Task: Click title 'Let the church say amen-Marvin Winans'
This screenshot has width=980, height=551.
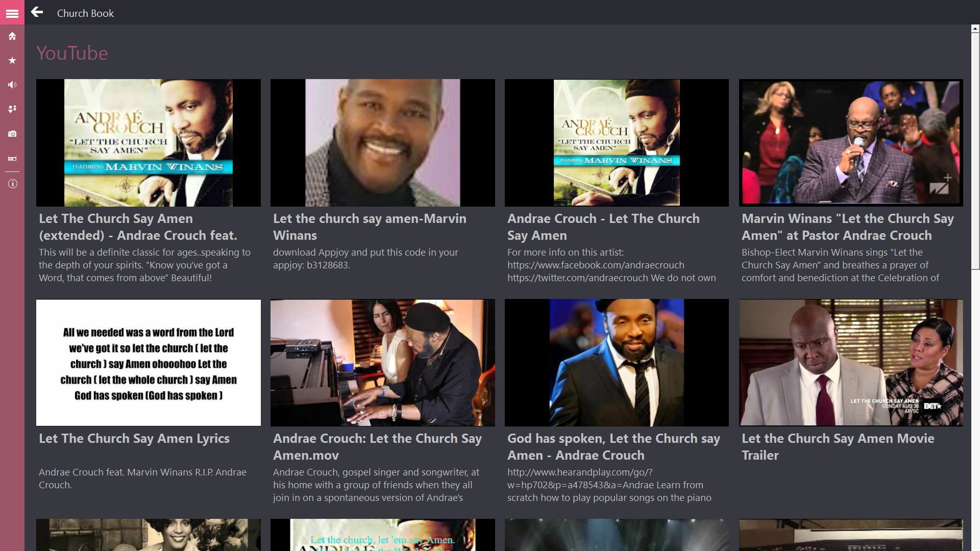Action: click(x=370, y=227)
